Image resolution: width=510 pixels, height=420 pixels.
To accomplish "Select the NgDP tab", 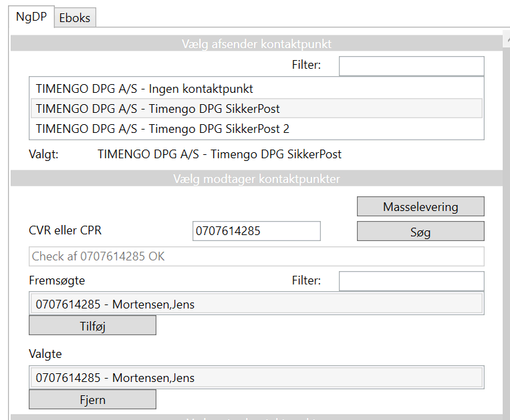I will (31, 17).
